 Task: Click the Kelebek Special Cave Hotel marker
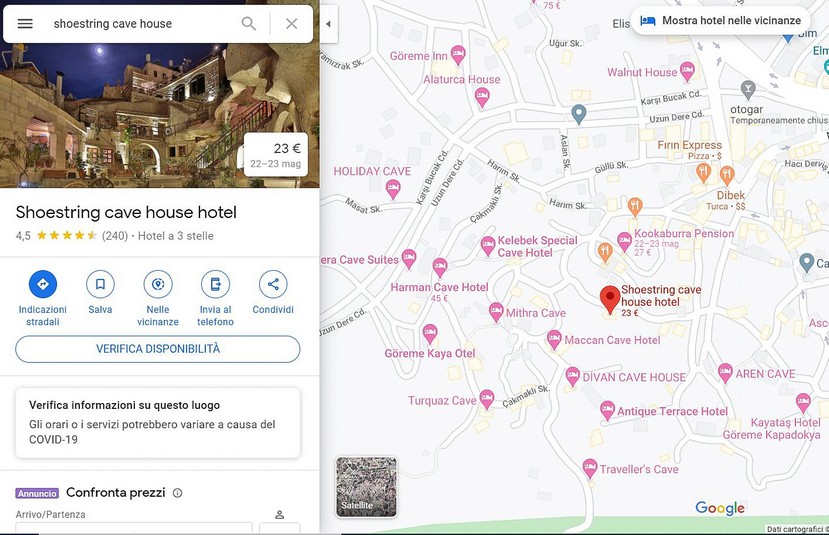pyautogui.click(x=487, y=246)
